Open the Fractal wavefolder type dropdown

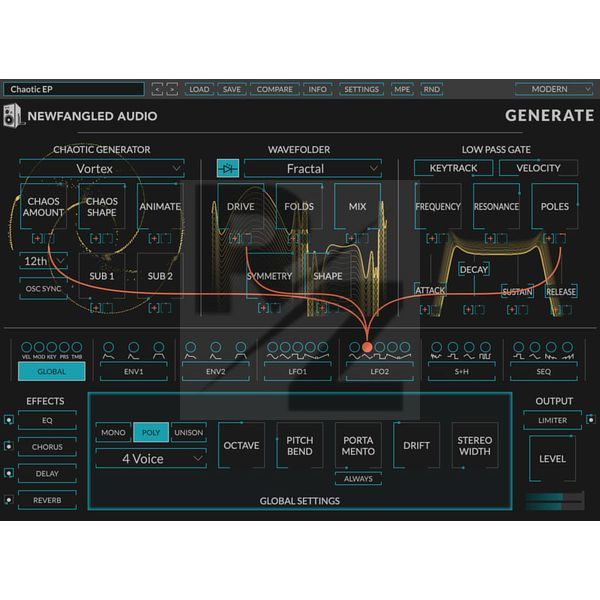313,168
